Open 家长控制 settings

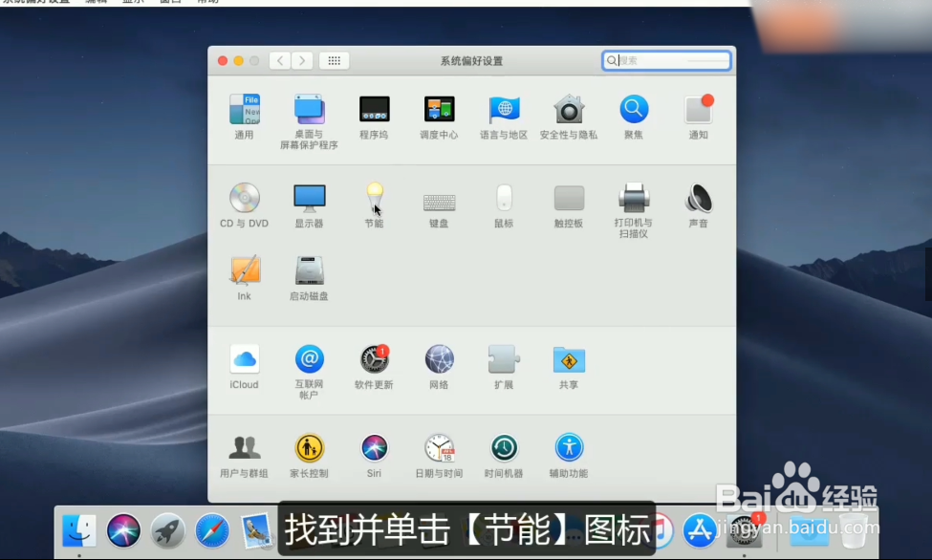[309, 445]
